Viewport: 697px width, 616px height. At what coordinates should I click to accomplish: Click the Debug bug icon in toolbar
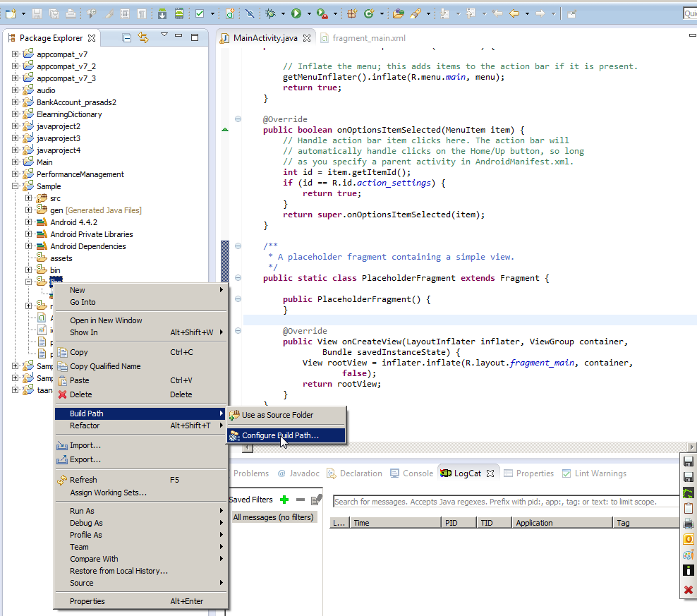[x=272, y=13]
